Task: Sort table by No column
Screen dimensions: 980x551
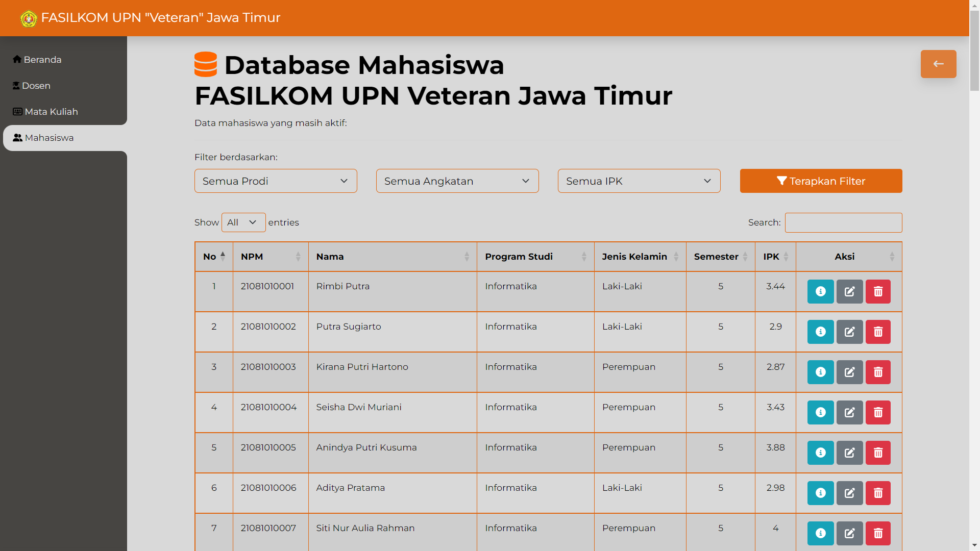Action: 214,257
